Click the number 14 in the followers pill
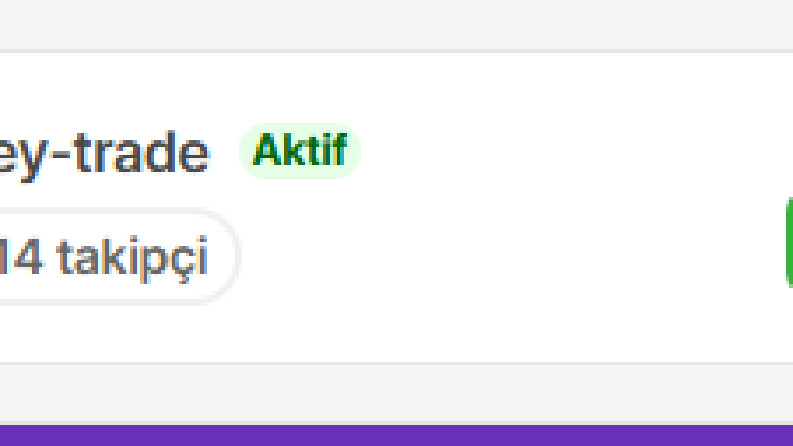 21,256
